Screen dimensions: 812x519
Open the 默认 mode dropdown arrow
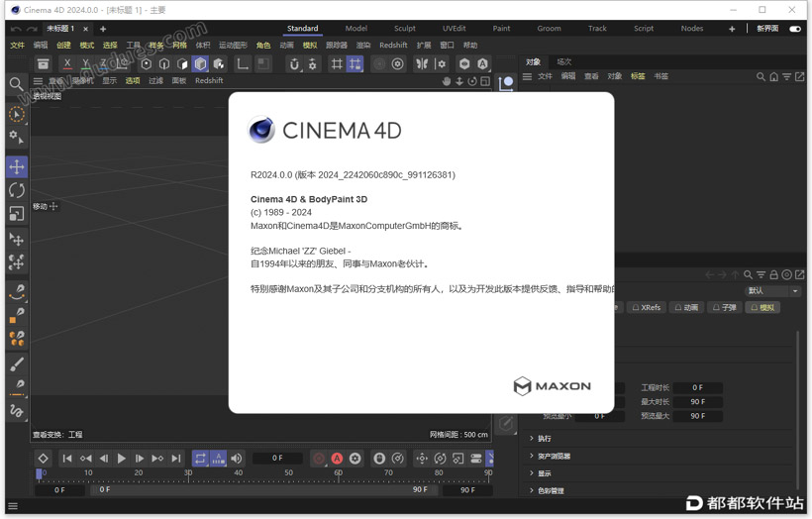tap(795, 291)
